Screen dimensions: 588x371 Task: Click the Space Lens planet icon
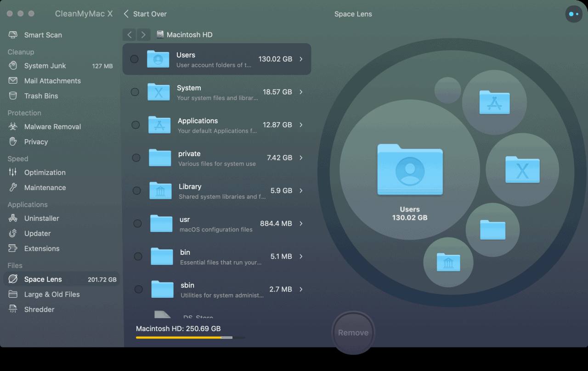coord(13,279)
